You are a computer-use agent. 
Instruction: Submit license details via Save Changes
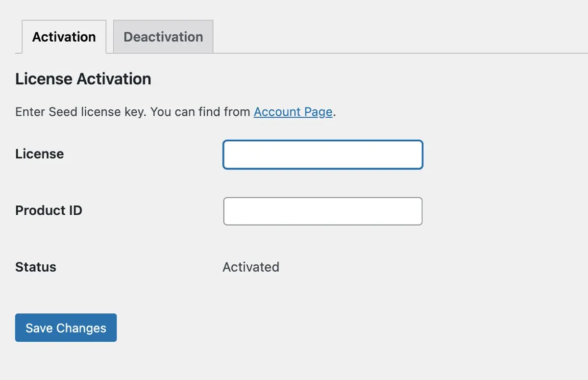66,328
